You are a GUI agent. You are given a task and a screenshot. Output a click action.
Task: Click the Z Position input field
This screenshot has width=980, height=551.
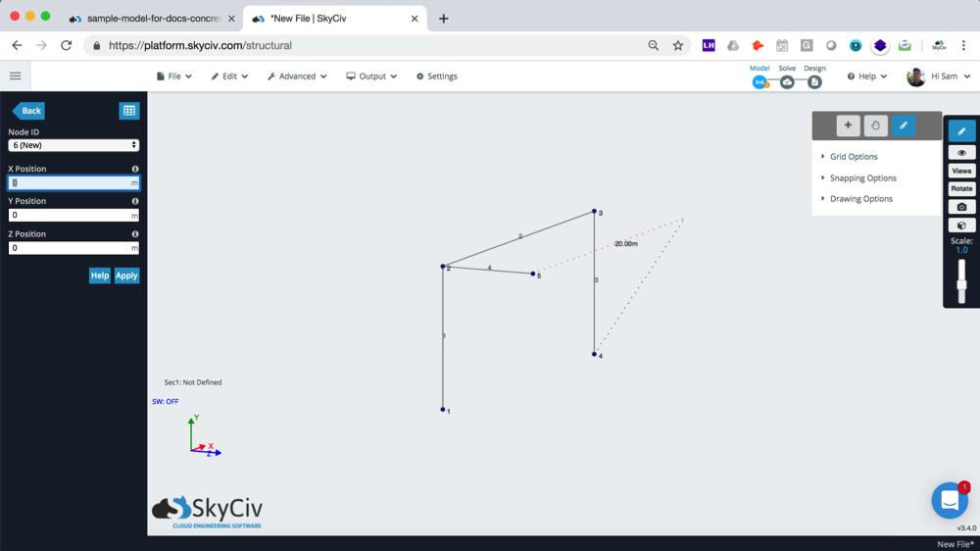(73, 248)
